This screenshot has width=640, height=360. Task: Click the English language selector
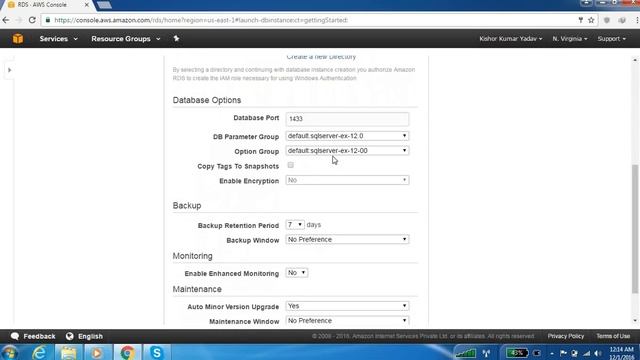pos(90,336)
